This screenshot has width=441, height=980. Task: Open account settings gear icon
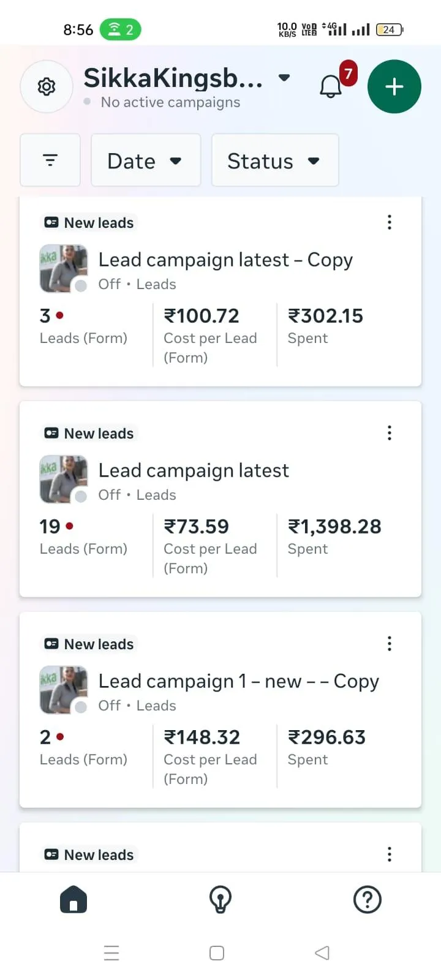(x=47, y=87)
